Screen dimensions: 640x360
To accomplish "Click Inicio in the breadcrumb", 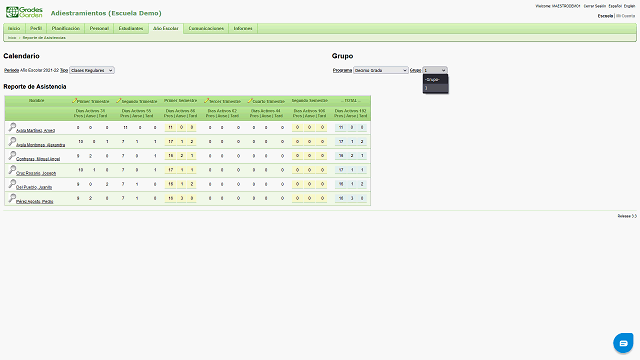I will [x=12, y=38].
